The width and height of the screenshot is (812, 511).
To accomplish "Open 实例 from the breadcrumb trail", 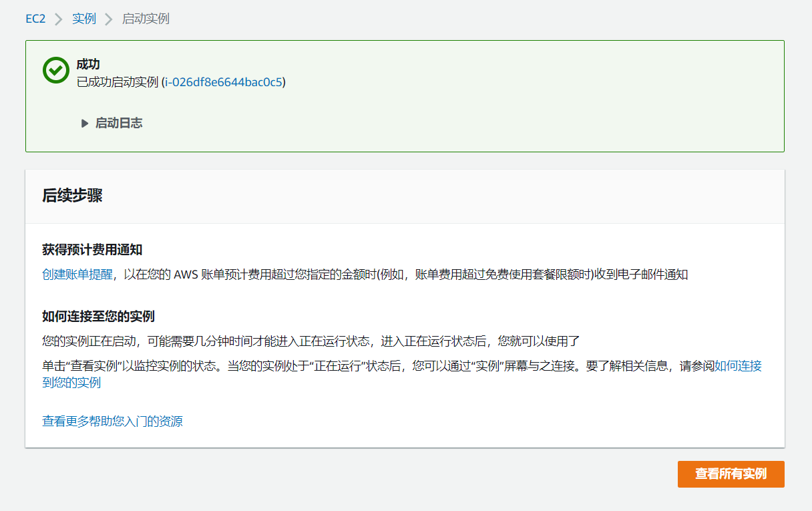I will (84, 19).
